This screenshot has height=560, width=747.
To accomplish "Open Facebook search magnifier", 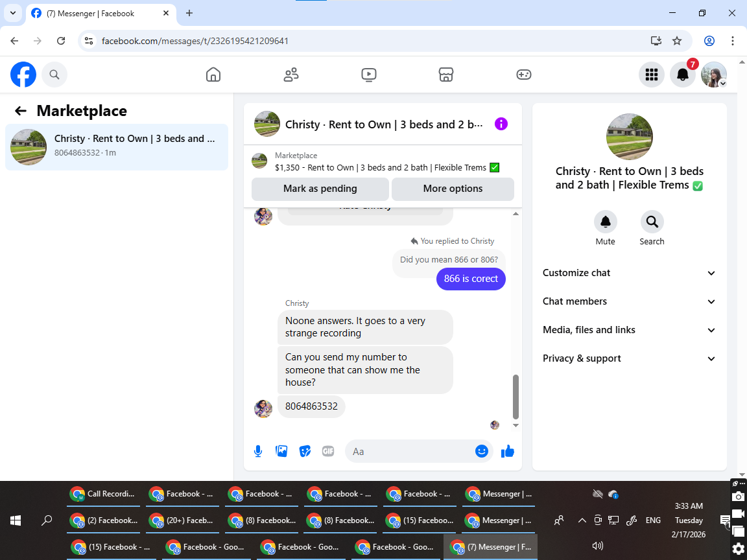I will [x=54, y=75].
